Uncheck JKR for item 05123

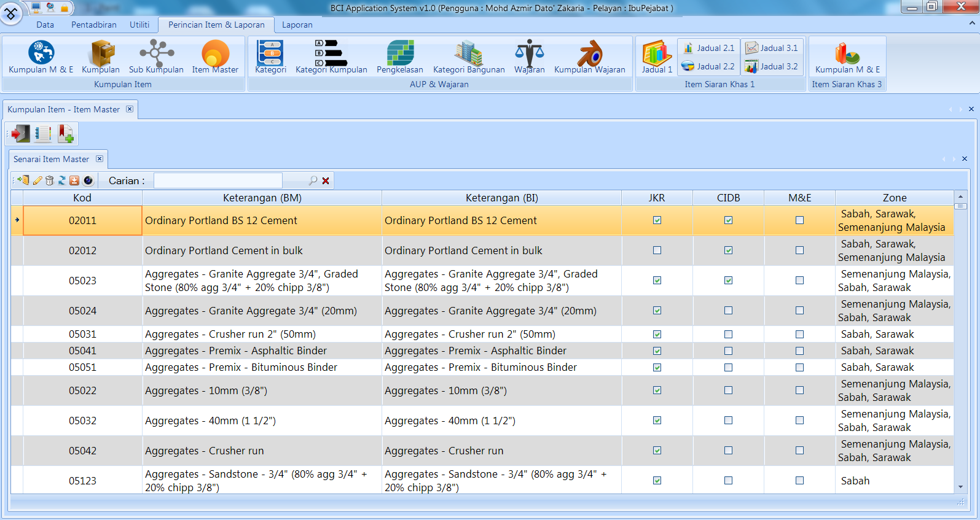[x=657, y=481]
